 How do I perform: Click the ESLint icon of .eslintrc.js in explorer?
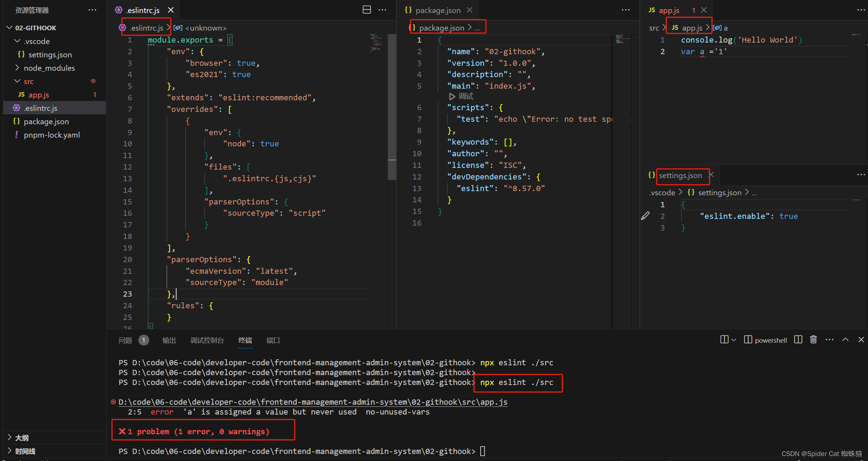(x=17, y=108)
